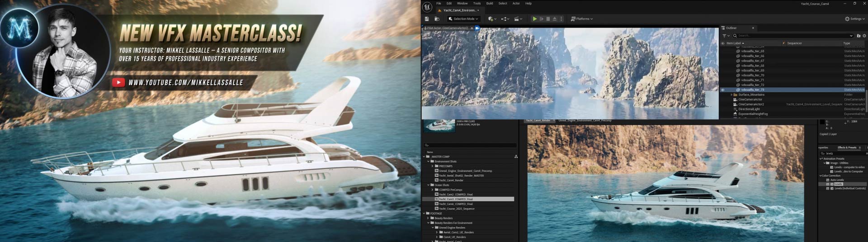Open the Platforms dropdown
The image size is (868, 242).
click(x=582, y=19)
